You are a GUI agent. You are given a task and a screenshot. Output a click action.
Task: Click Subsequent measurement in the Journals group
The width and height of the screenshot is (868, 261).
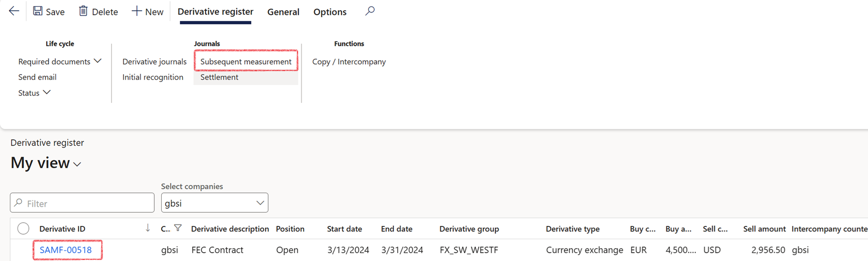tap(246, 62)
